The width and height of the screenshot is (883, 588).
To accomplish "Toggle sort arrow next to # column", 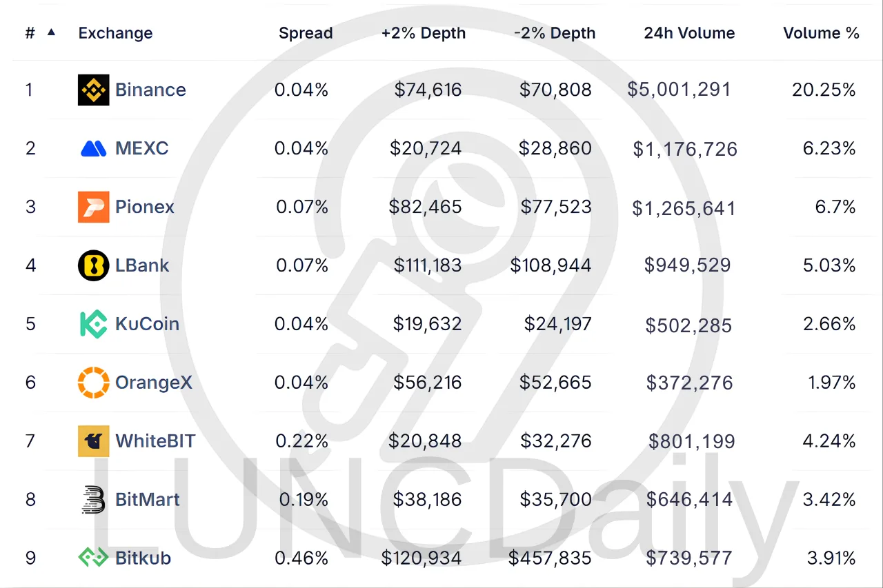I will [51, 32].
